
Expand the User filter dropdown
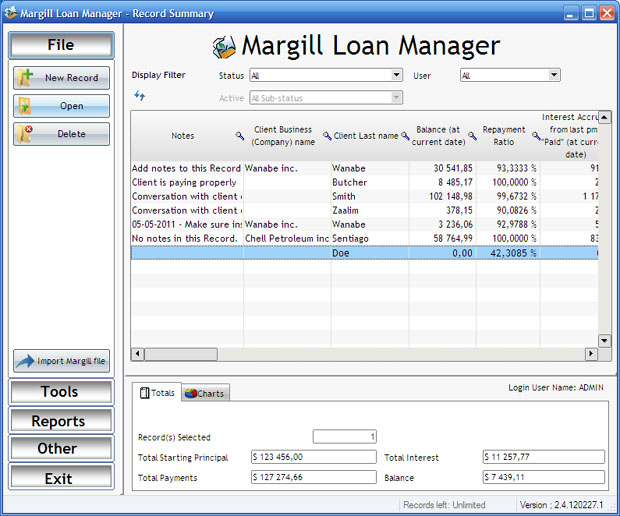[x=554, y=75]
